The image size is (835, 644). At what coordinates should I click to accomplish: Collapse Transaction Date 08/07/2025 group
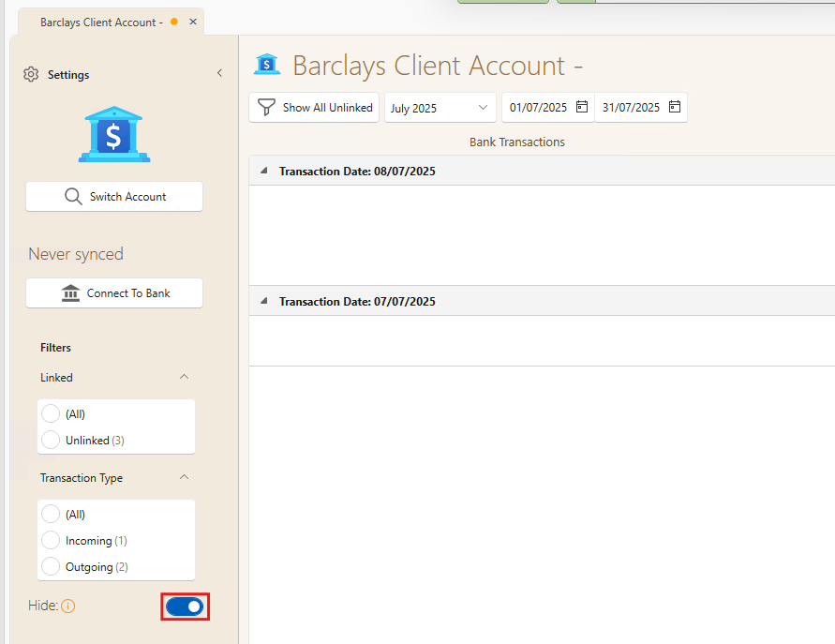(263, 171)
